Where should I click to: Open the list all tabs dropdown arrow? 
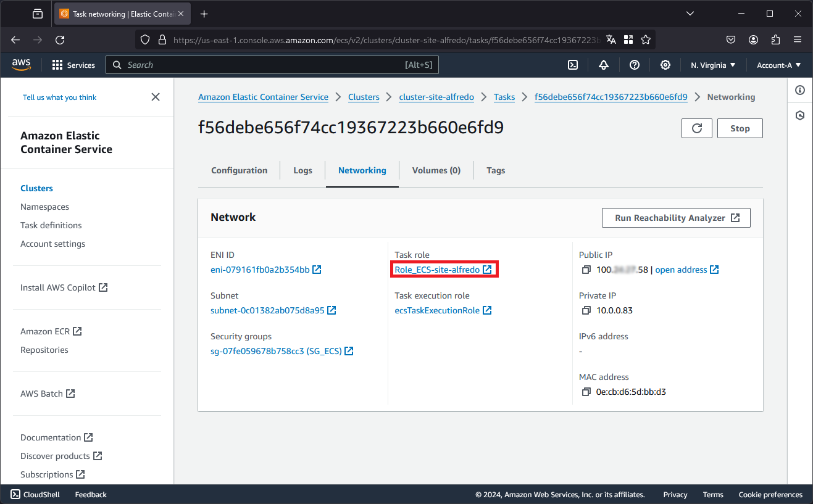[x=690, y=14]
